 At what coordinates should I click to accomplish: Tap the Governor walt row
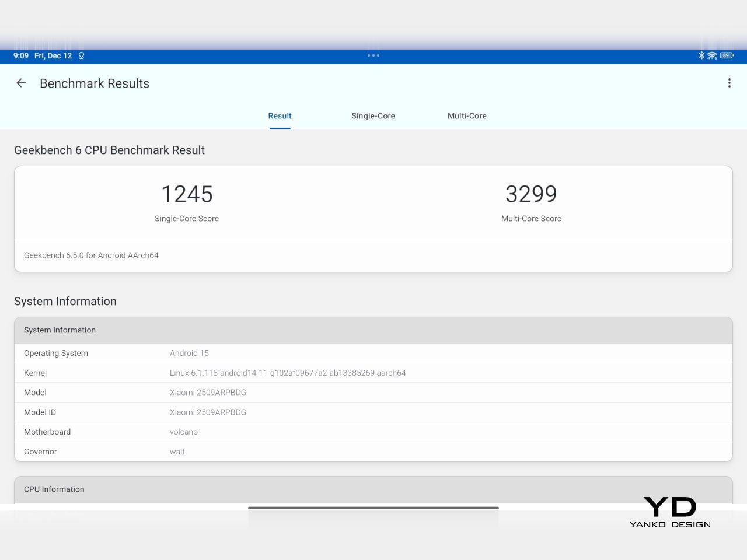373,452
